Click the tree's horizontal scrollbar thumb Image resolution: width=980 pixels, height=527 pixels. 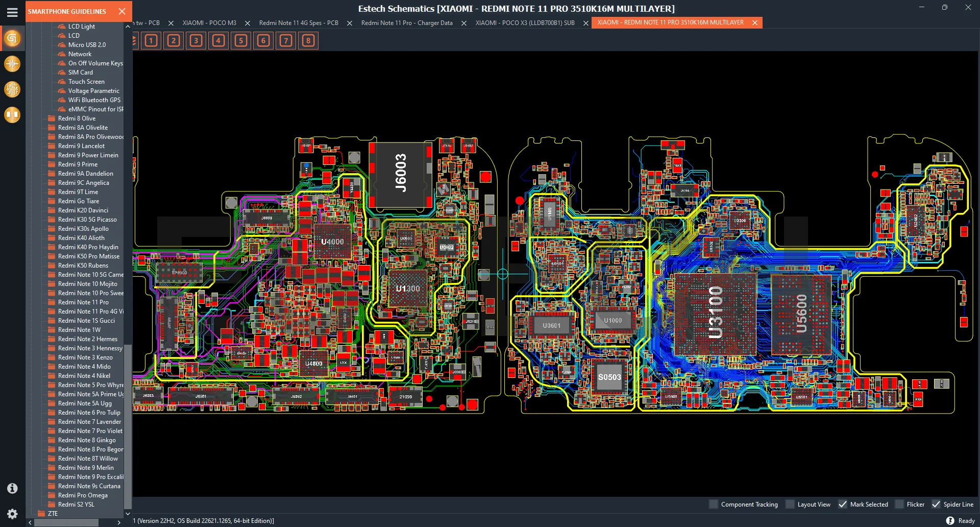click(66, 522)
